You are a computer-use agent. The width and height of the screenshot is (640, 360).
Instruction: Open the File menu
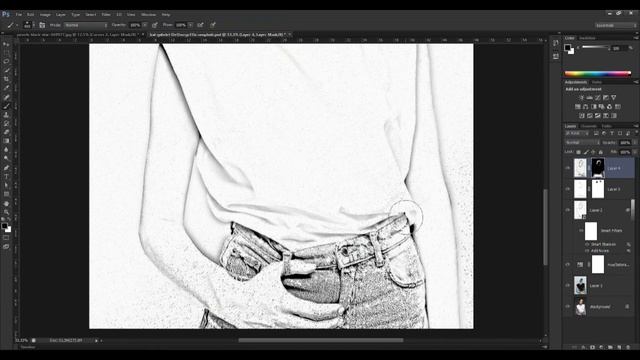(x=19, y=14)
